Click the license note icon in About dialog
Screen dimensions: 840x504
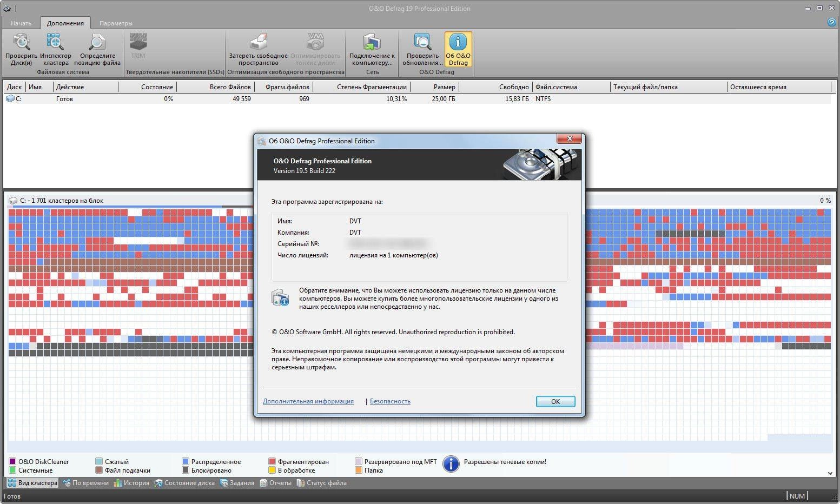coord(280,297)
